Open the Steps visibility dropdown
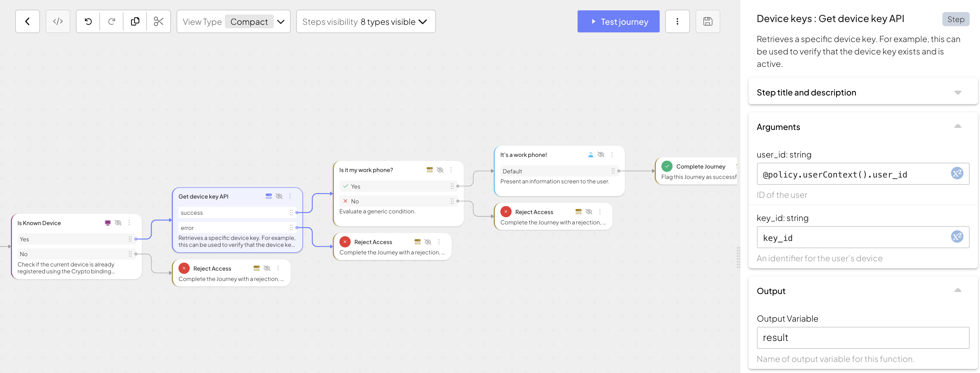The height and width of the screenshot is (373, 980). 366,22
